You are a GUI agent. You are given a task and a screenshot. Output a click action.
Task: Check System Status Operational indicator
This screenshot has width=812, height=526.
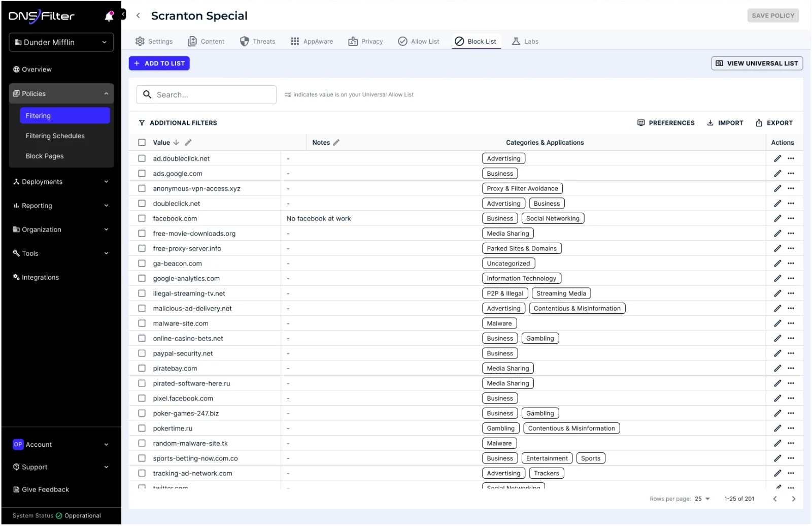click(57, 516)
